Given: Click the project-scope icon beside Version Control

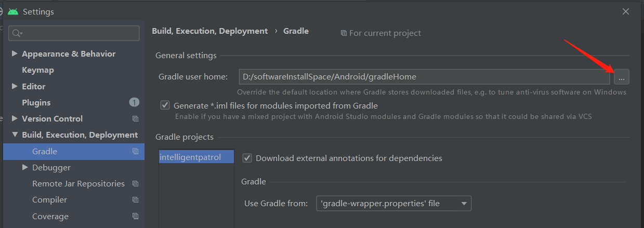Looking at the screenshot, I should click(135, 119).
